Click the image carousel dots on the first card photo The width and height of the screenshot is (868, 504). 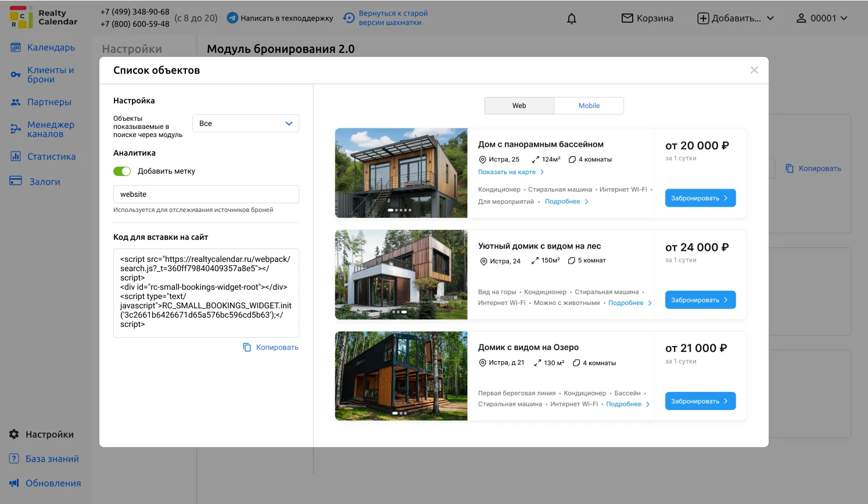point(400,210)
